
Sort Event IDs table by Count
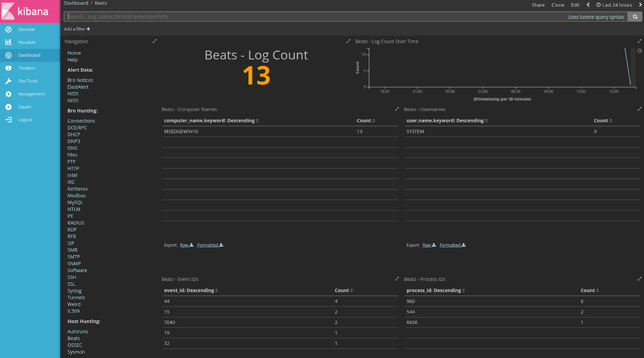click(x=344, y=290)
